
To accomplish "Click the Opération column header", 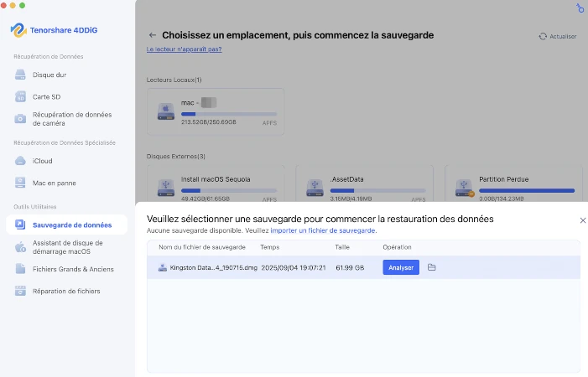I will pos(397,247).
